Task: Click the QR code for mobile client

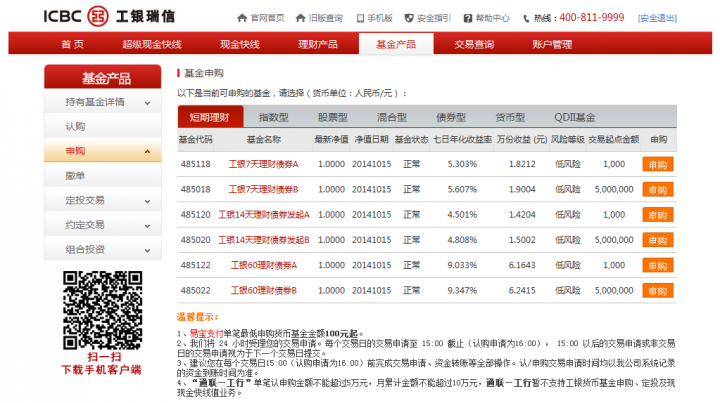Action: pyautogui.click(x=102, y=311)
